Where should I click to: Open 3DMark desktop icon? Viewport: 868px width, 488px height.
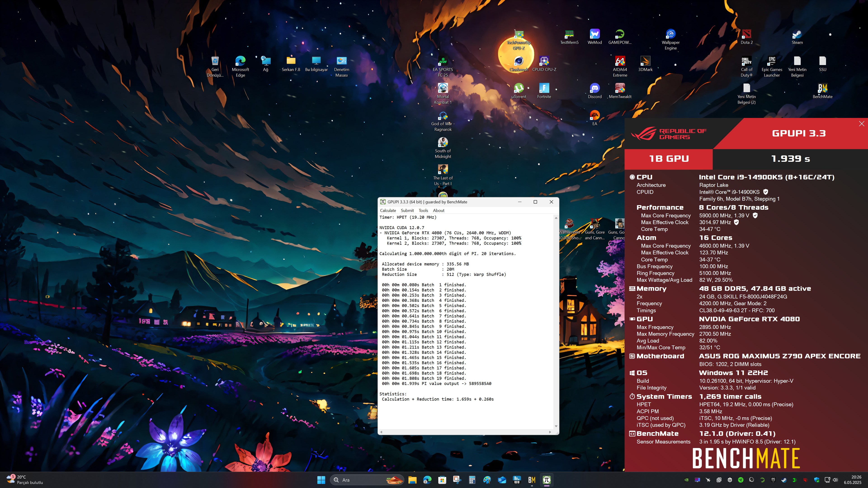tap(645, 64)
